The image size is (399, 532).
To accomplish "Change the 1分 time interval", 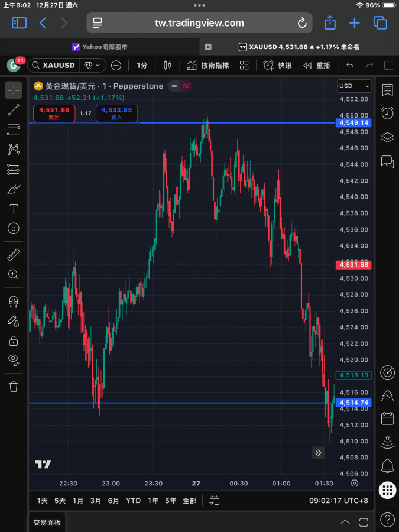I will (142, 65).
